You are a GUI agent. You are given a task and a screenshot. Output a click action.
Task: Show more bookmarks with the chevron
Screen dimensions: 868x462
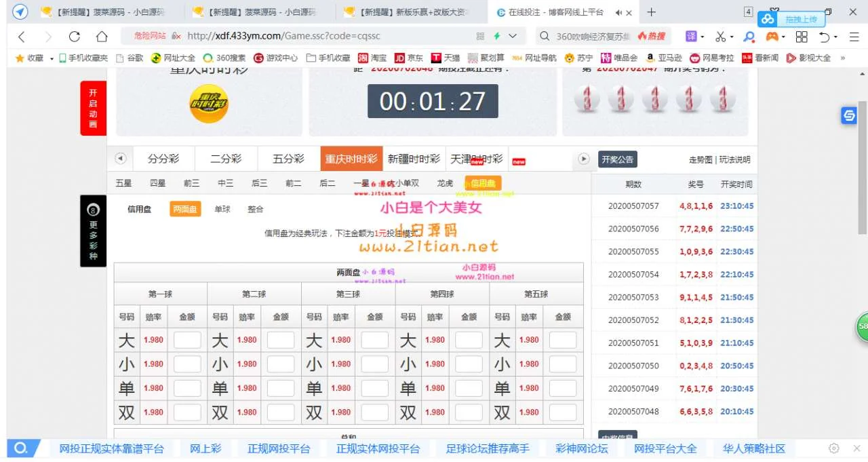[x=843, y=58]
